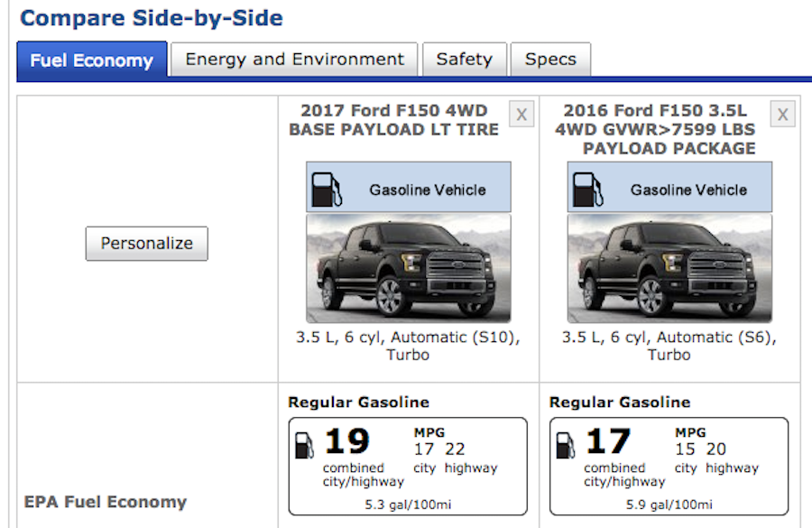Open the Specs tab

pos(550,60)
